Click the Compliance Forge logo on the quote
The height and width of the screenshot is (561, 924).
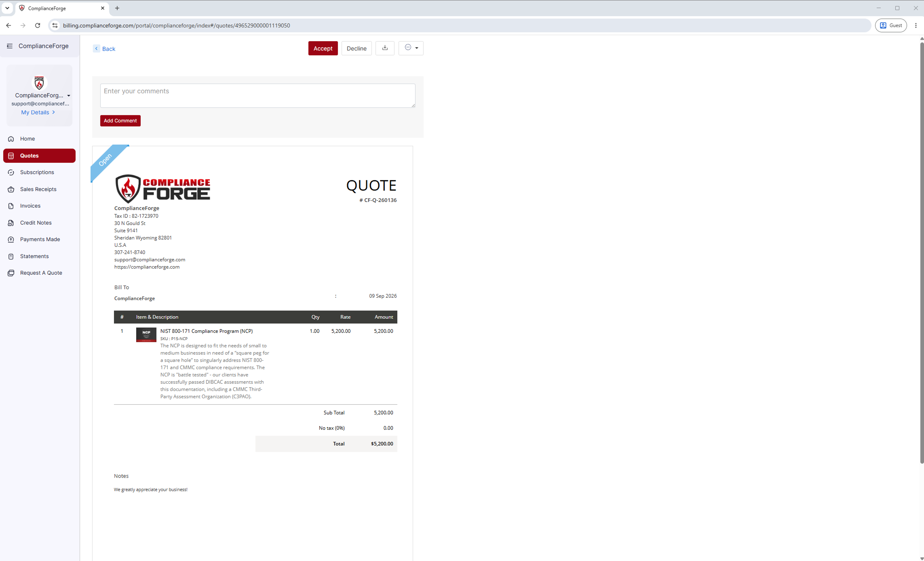click(162, 189)
